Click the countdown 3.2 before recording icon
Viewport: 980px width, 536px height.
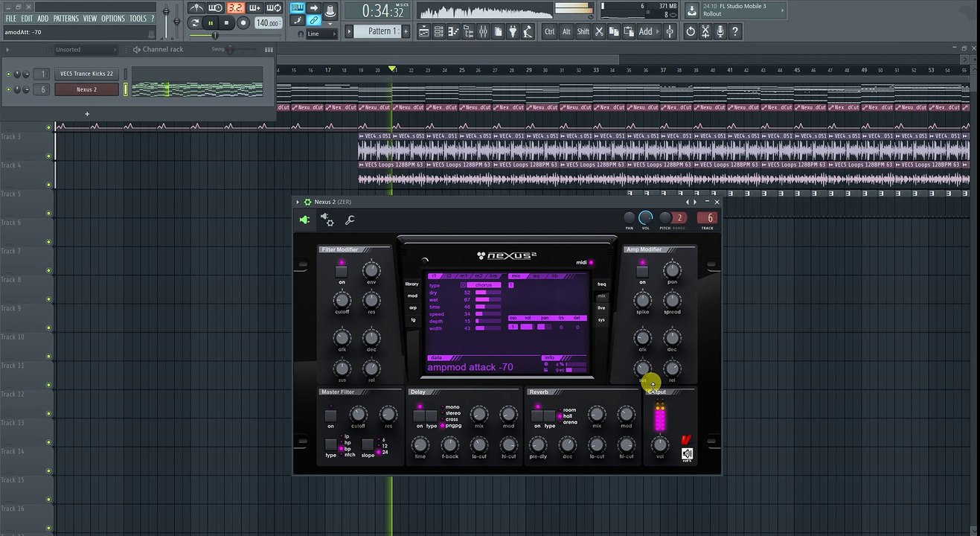point(236,8)
